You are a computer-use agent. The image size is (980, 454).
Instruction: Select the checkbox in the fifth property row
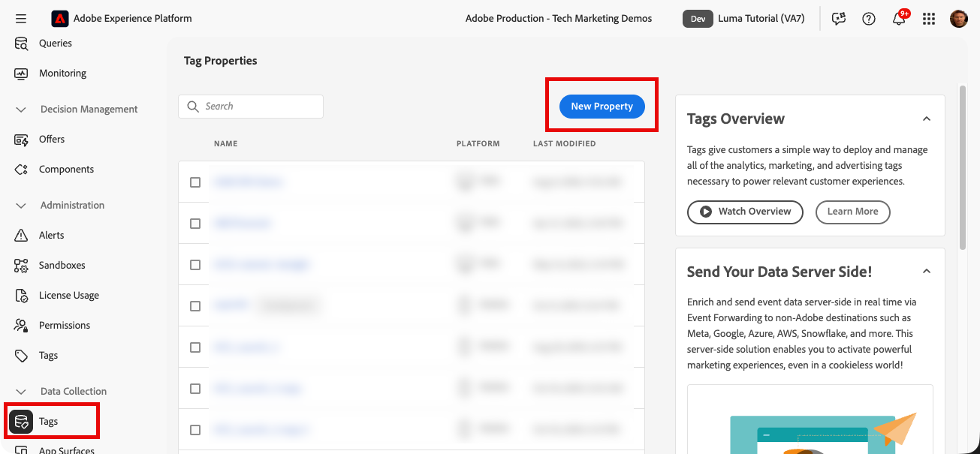195,347
